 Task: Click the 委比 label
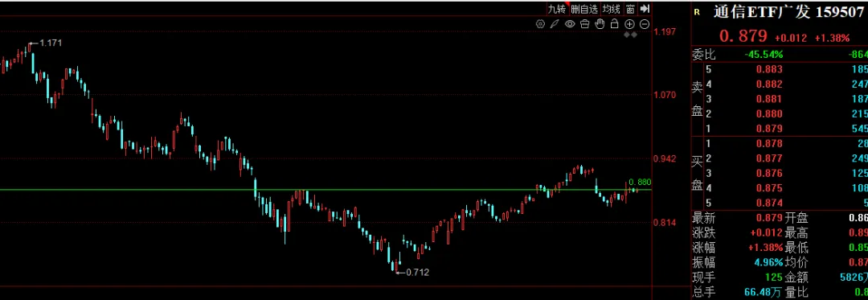pyautogui.click(x=703, y=55)
